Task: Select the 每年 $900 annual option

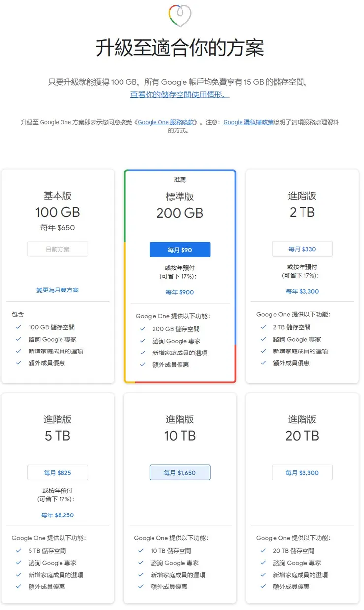Action: click(x=180, y=292)
